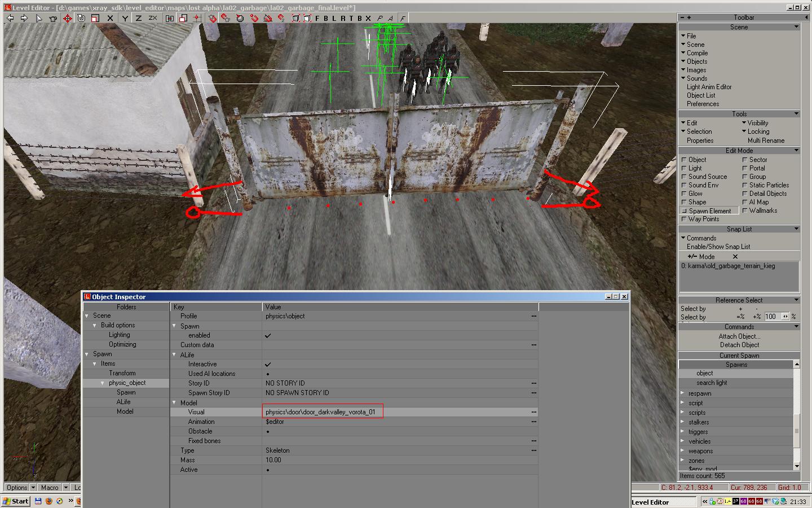Screen dimensions: 812x508
Task: Click the vertex snap crosshair icon
Action: click(197, 18)
